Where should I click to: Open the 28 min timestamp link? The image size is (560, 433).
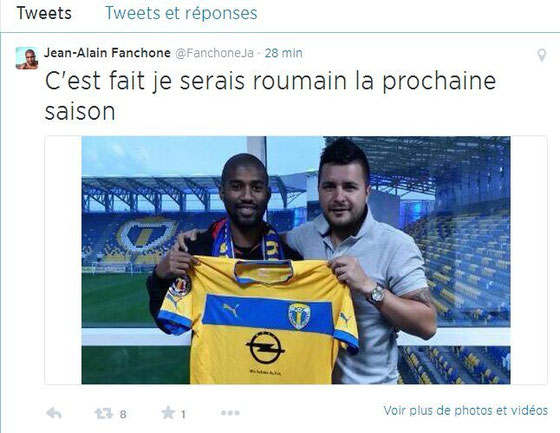tap(284, 53)
